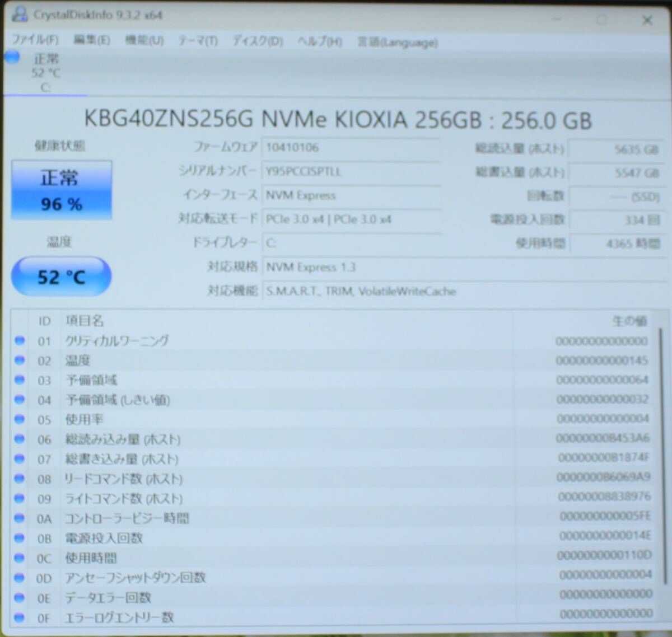
Task: Click the status dot for ID 06 row
Action: (20, 439)
